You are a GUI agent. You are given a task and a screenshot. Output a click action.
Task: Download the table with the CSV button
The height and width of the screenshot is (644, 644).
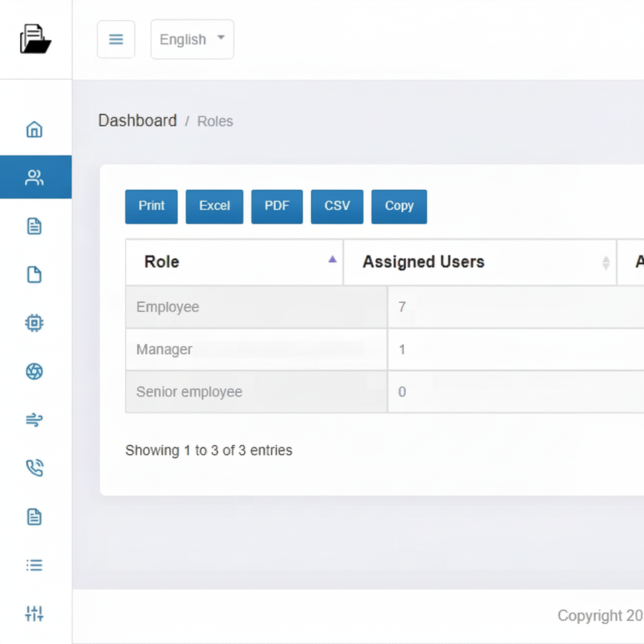[337, 206]
